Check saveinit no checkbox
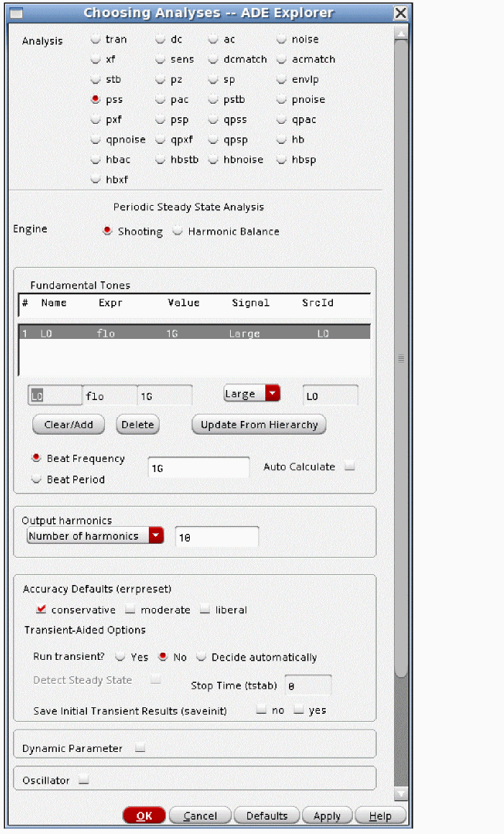Image resolution: width=504 pixels, height=834 pixels. tap(261, 710)
